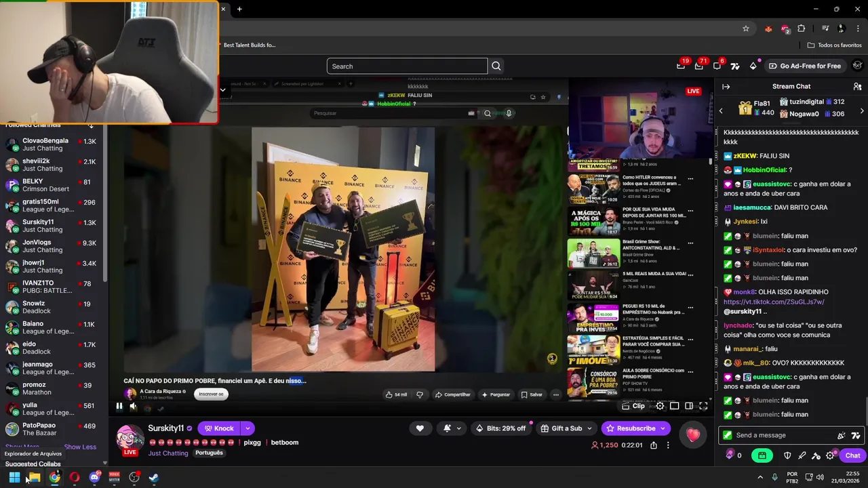
Task: Open Prime loot crown icon with 19 badge
Action: point(681,66)
